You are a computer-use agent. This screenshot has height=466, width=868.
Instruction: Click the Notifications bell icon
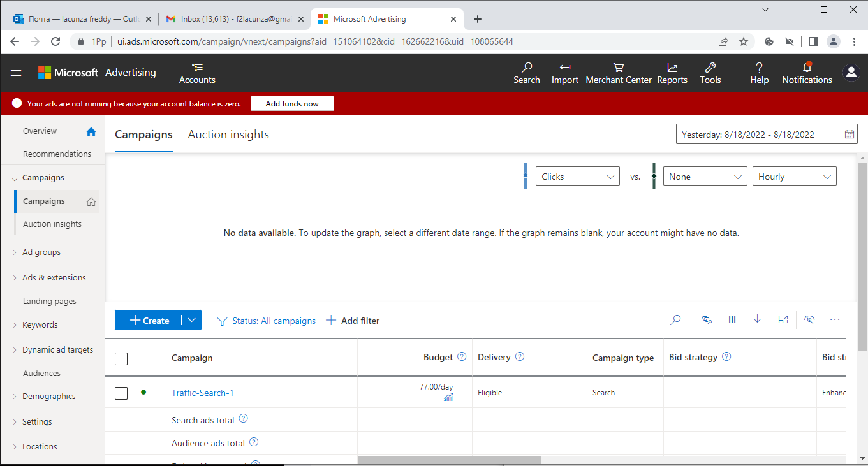click(807, 68)
